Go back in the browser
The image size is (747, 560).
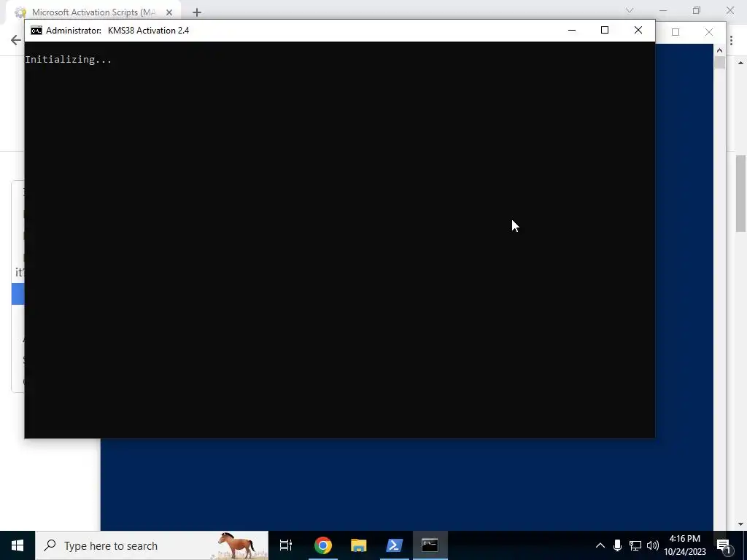[16, 40]
